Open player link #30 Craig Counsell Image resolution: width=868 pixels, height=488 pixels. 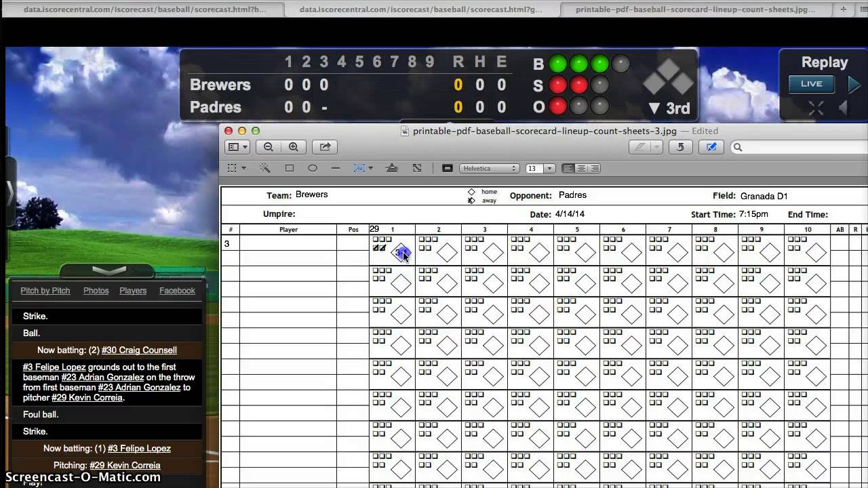pyautogui.click(x=139, y=350)
